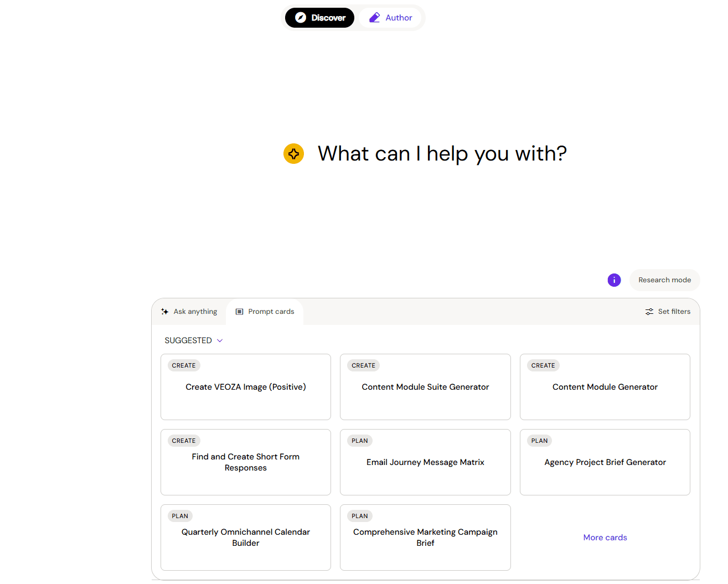The width and height of the screenshot is (728, 584).
Task: Open Content Module Suite Generator card
Action: tap(425, 387)
